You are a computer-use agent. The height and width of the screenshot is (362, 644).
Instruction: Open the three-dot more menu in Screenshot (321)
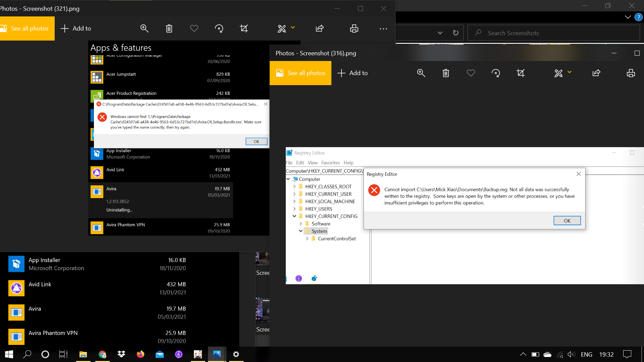click(383, 29)
